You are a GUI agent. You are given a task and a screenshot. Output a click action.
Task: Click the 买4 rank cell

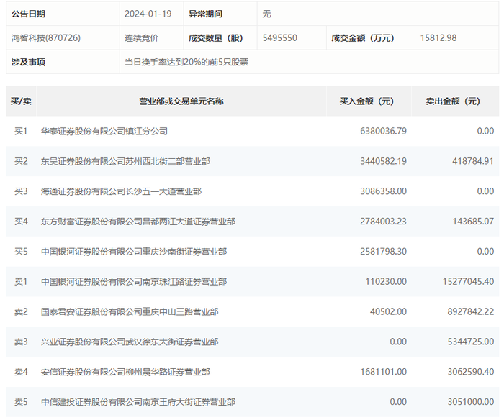[x=21, y=222]
